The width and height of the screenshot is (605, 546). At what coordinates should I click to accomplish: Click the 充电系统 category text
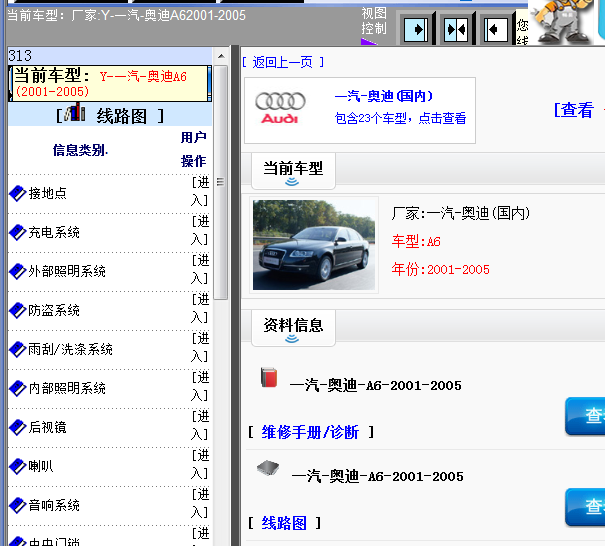pyautogui.click(x=54, y=232)
